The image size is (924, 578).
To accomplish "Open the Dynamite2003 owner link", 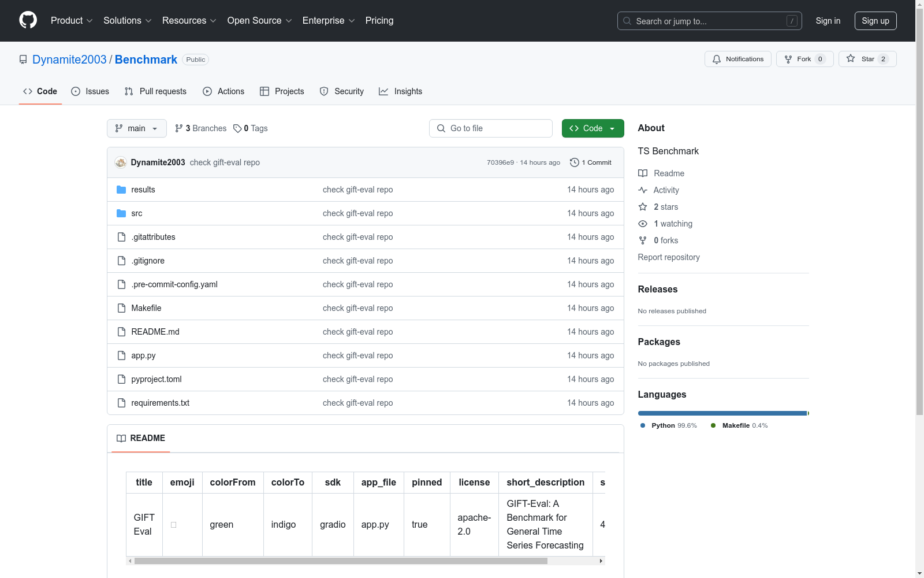I will tap(69, 60).
